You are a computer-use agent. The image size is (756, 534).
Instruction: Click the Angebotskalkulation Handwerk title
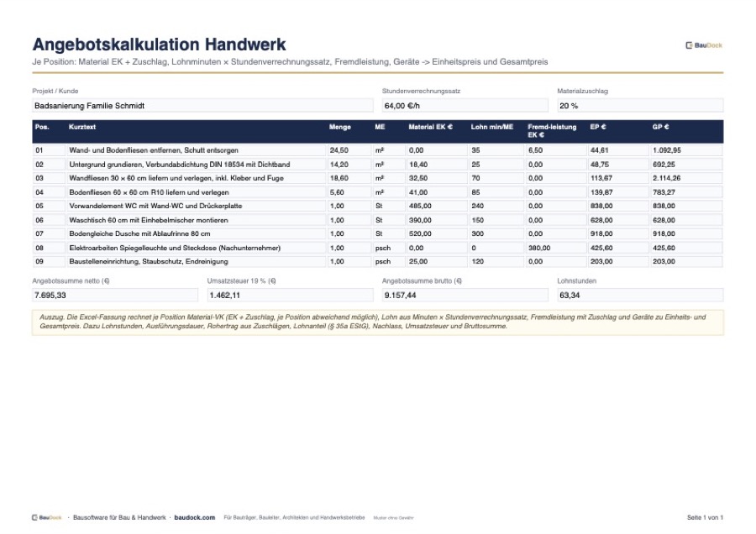click(x=159, y=44)
